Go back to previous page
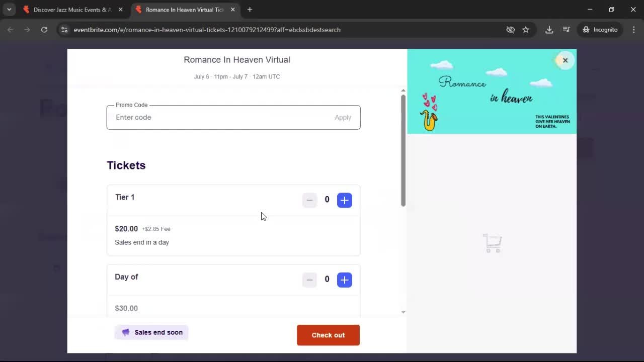644x362 pixels. (x=11, y=30)
